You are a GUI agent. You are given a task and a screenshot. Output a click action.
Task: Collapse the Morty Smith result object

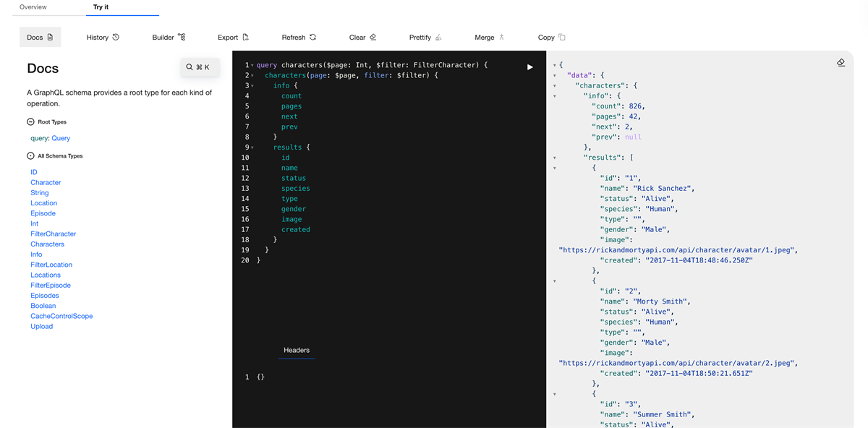555,281
